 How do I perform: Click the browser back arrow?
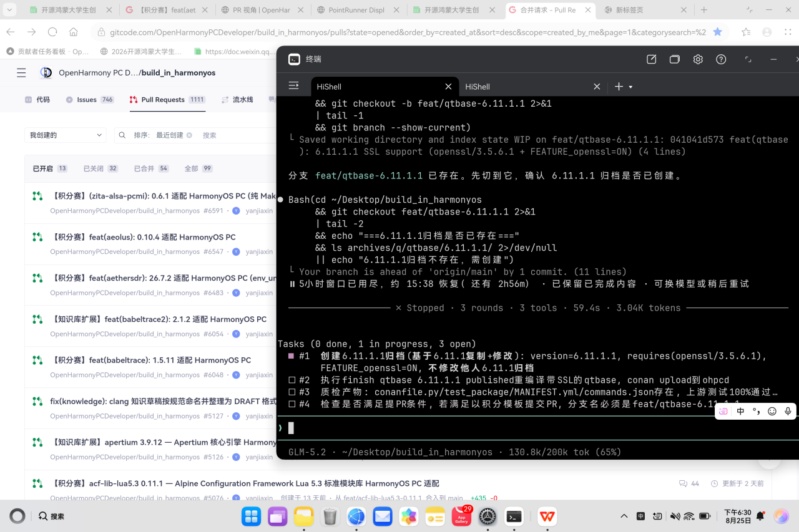pos(11,32)
